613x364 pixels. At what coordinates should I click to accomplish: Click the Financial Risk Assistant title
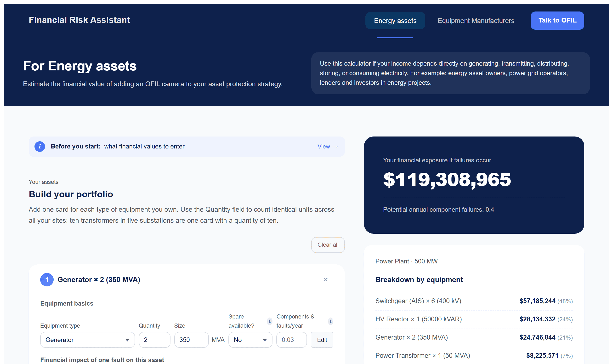pos(79,20)
